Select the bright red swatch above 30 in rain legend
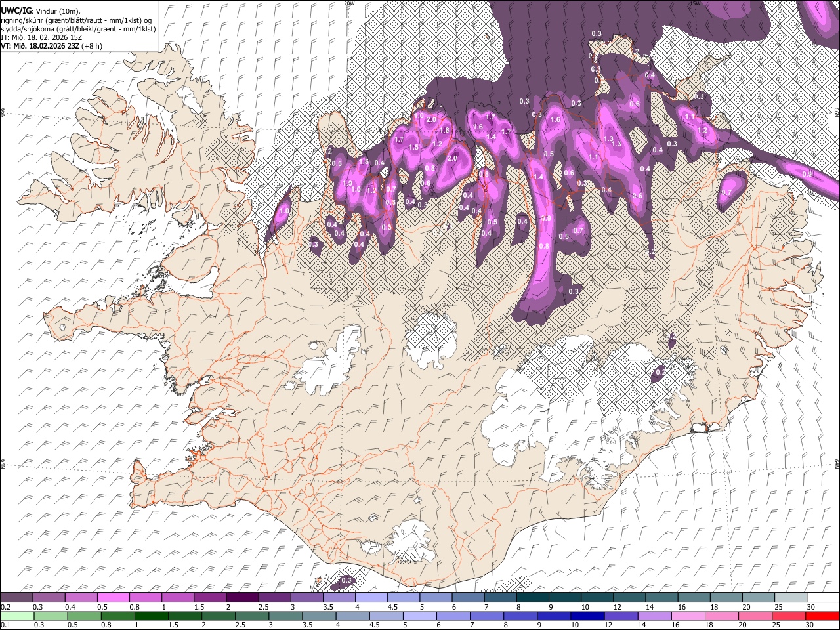 [822, 616]
